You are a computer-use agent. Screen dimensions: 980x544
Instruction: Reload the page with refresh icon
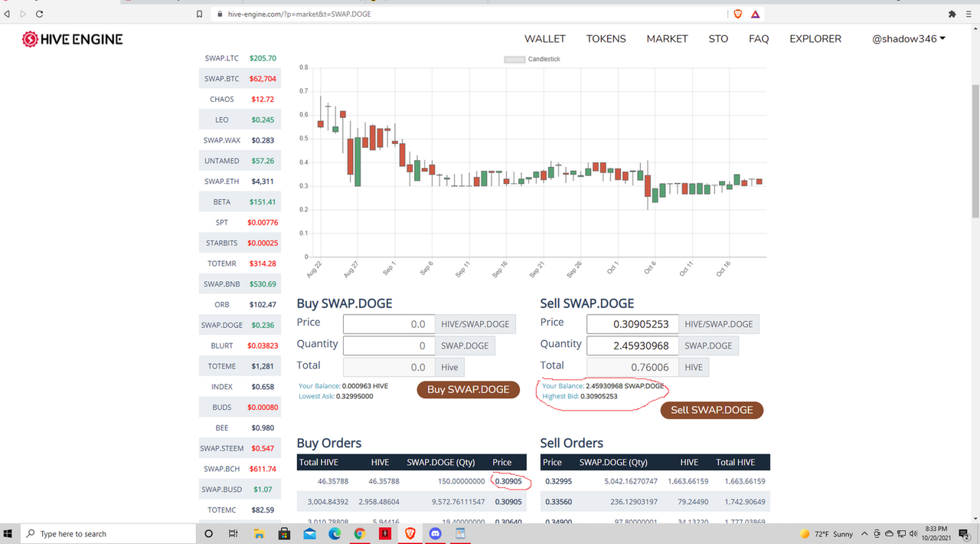click(x=38, y=13)
